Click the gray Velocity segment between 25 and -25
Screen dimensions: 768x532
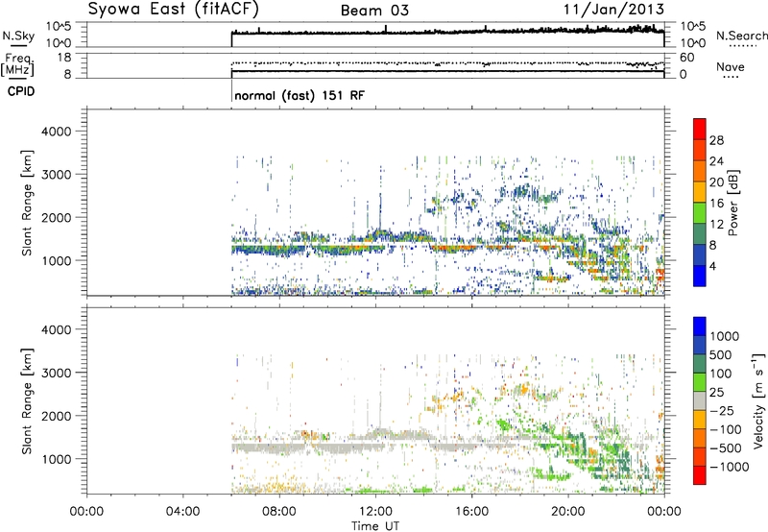tap(700, 400)
